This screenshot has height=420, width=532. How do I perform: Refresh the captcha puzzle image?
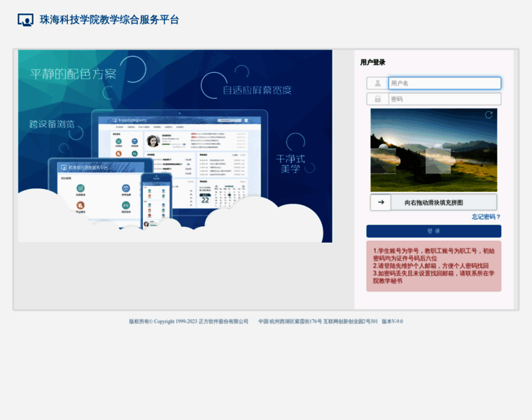pos(489,115)
